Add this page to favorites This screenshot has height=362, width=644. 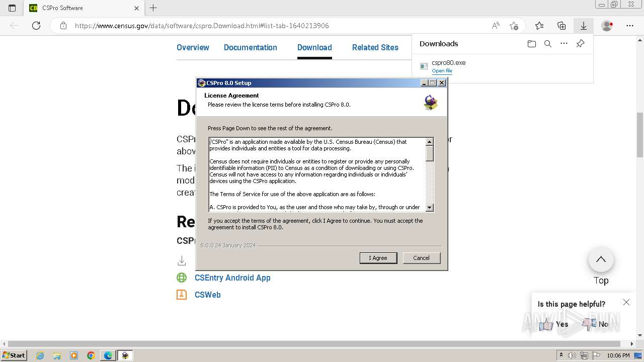pos(514,26)
